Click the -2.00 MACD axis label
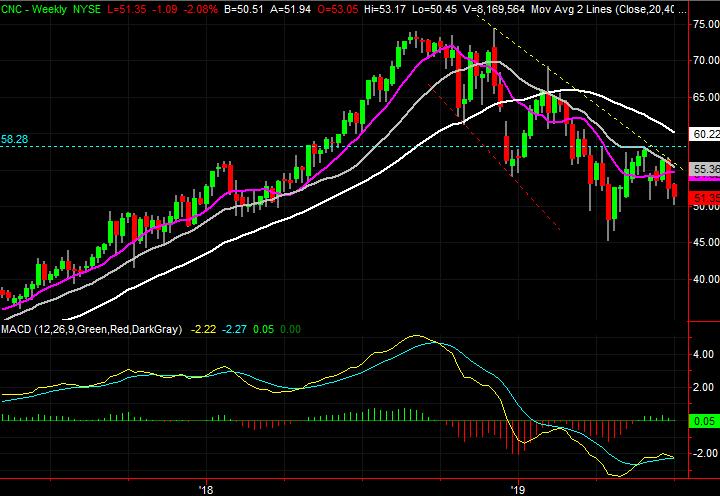Viewport: 720px width, 496px height. (x=704, y=453)
